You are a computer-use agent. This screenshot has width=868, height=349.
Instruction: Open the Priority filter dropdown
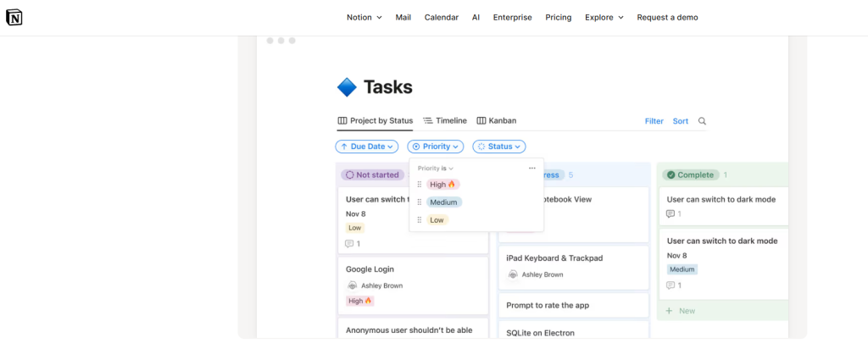tap(436, 147)
